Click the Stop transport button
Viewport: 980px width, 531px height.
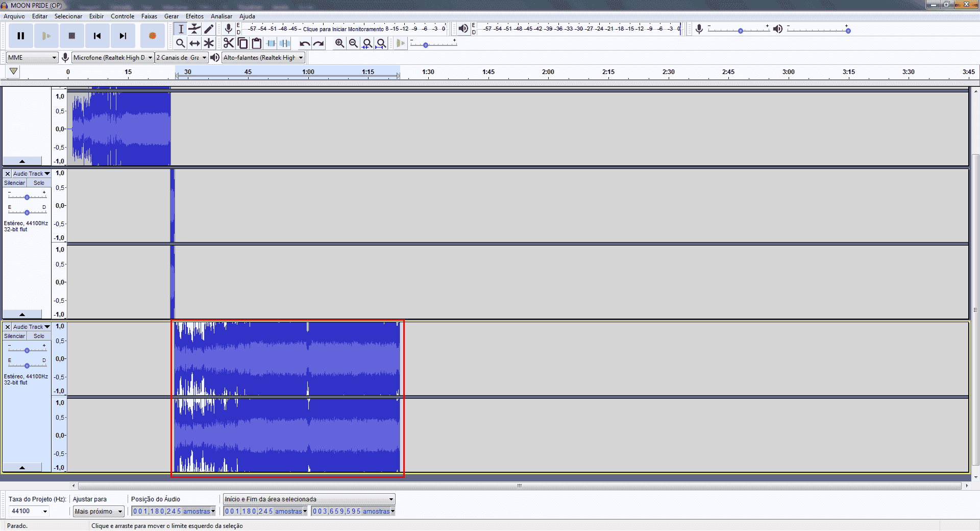(x=72, y=36)
